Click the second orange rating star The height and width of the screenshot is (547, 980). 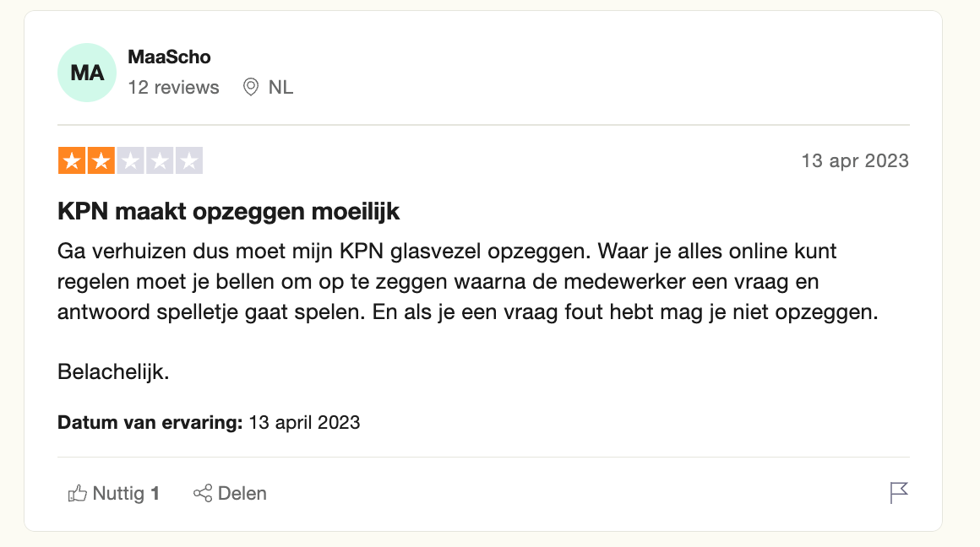[101, 160]
